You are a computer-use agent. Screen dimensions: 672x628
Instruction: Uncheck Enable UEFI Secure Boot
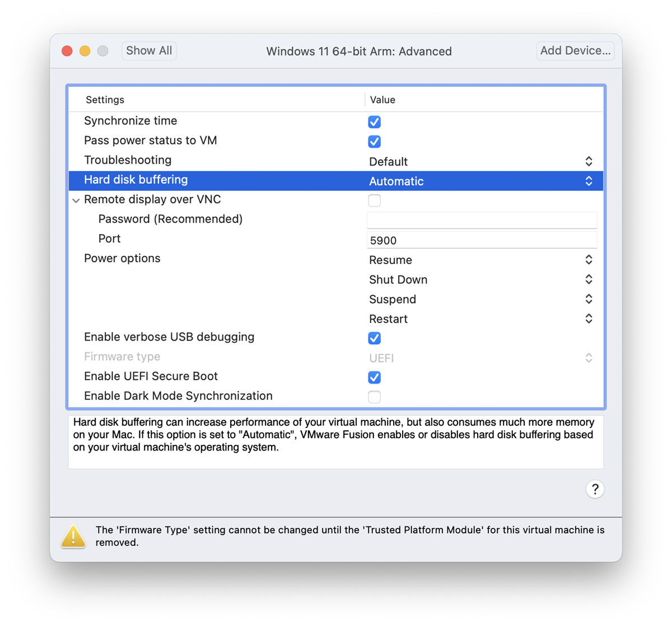[x=375, y=377]
